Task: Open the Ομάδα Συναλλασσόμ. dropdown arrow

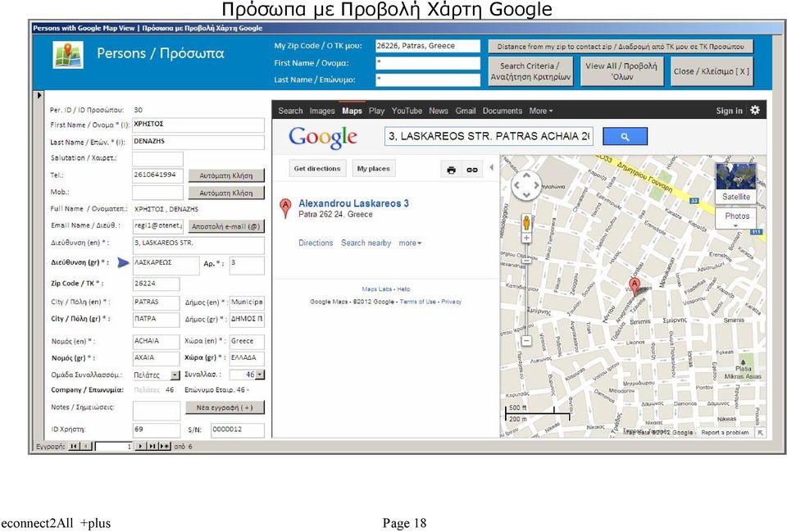Action: point(175,375)
